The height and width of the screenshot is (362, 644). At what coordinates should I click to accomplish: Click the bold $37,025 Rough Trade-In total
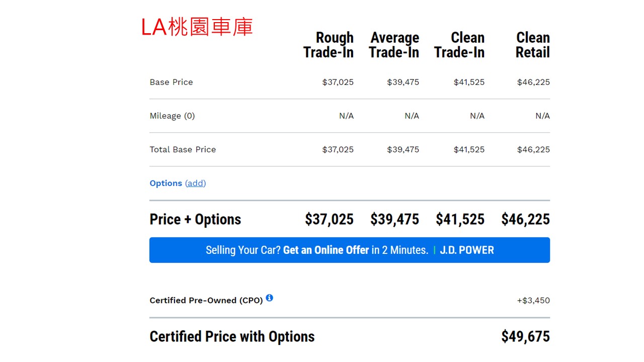point(330,219)
